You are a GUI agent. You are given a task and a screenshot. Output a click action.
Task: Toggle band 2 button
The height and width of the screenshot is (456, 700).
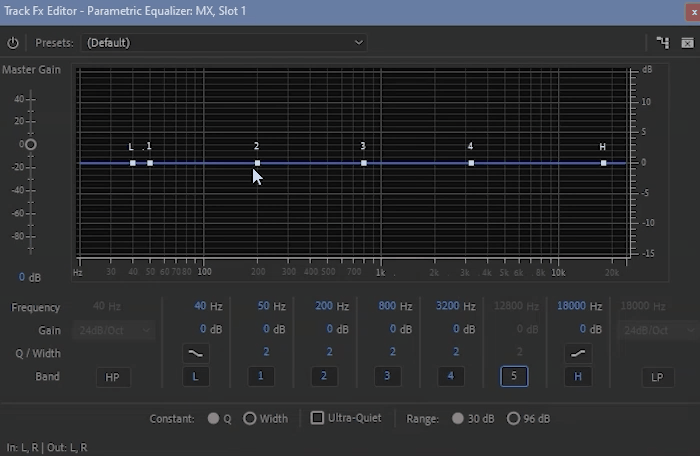point(324,377)
